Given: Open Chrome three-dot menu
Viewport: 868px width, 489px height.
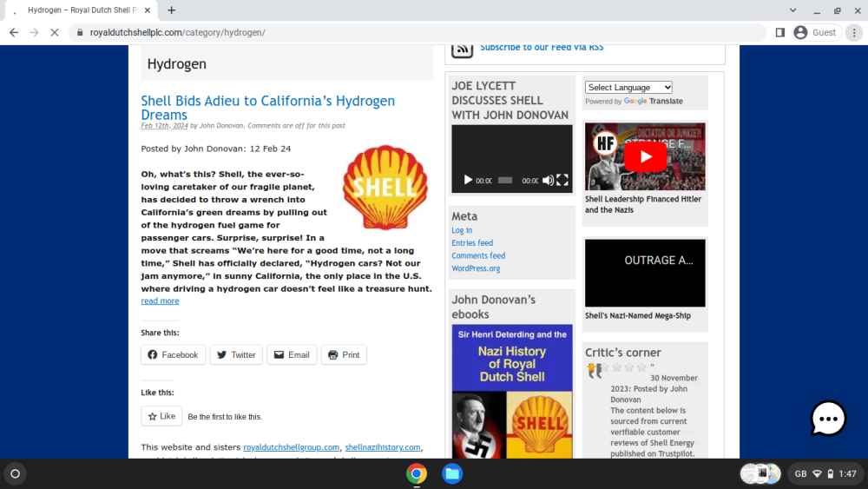Looking at the screenshot, I should click(x=854, y=33).
